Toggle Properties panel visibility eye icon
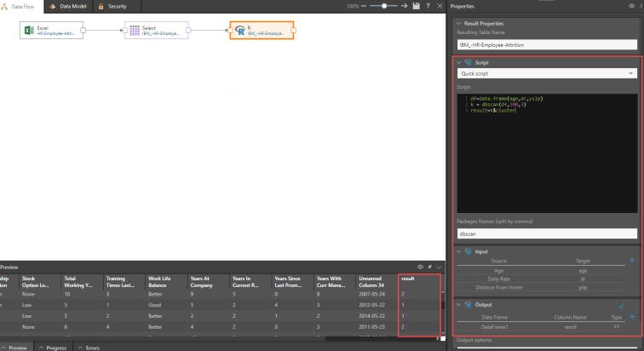The height and width of the screenshot is (351, 644). tap(630, 6)
